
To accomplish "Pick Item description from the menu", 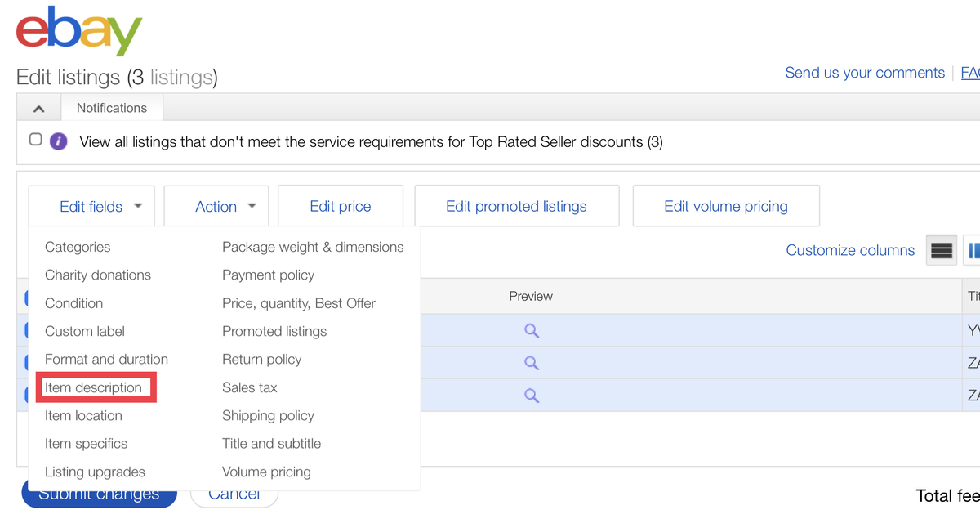I will tap(93, 387).
